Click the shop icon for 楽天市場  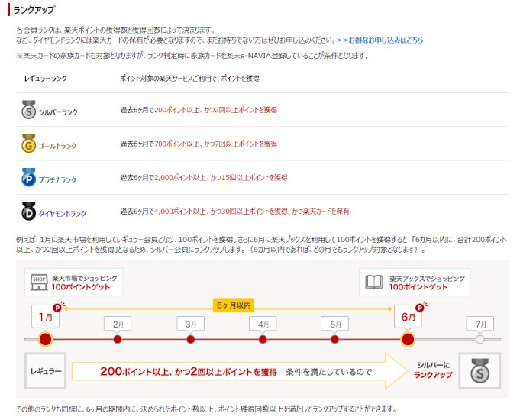click(x=38, y=282)
